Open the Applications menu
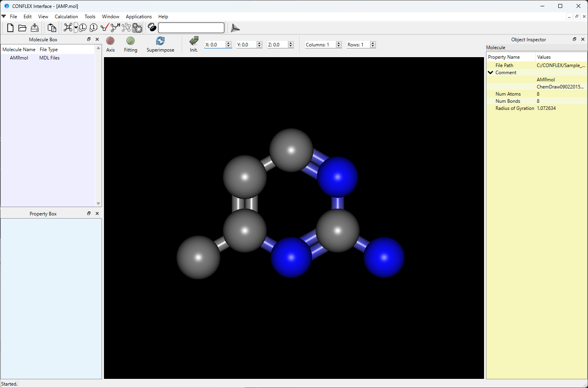The image size is (588, 388). pyautogui.click(x=138, y=17)
